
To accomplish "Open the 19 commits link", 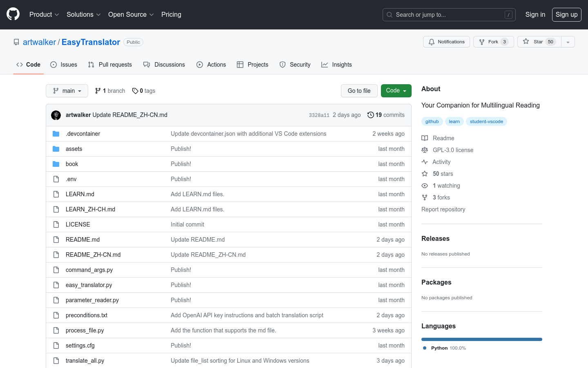I will coord(386,115).
